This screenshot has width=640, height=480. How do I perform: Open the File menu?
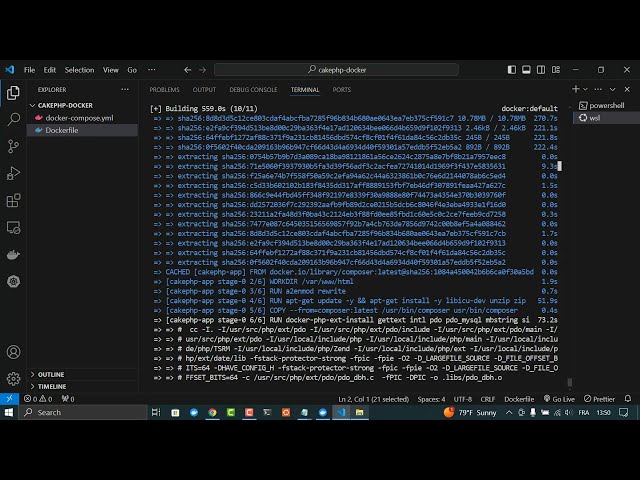pos(29,70)
